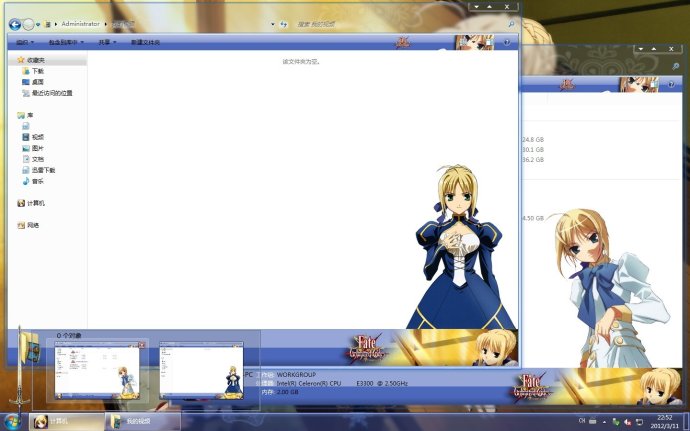Screen dimensions: 690x431
Task: Click the WORKGROUP text in details pane
Action: point(296,375)
